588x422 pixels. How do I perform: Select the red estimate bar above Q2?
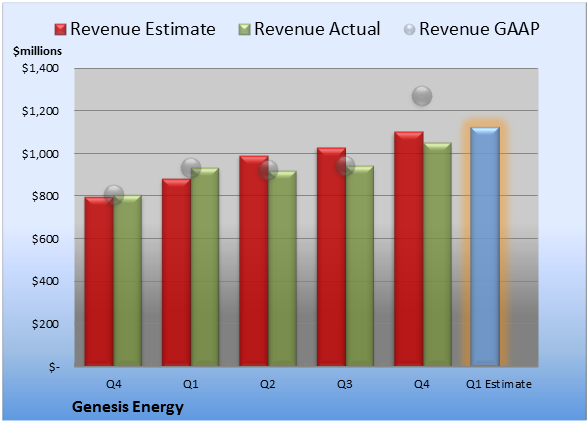[x=254, y=261]
